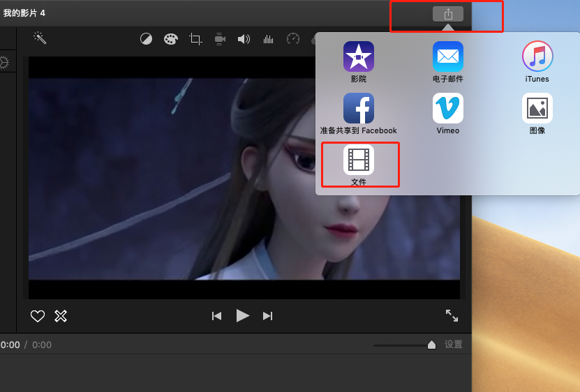Click the Share export button
Image resolution: width=580 pixels, height=392 pixels.
(x=448, y=14)
